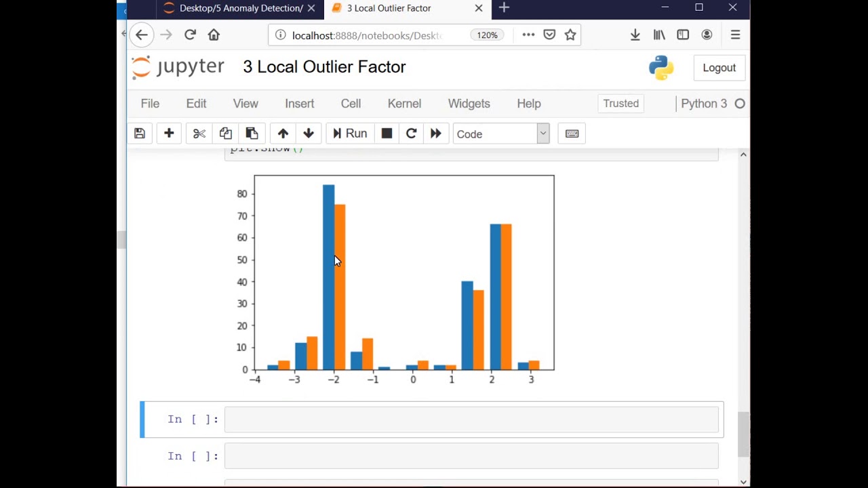Go forward in browser history
This screenshot has height=488, width=868.
(x=166, y=35)
